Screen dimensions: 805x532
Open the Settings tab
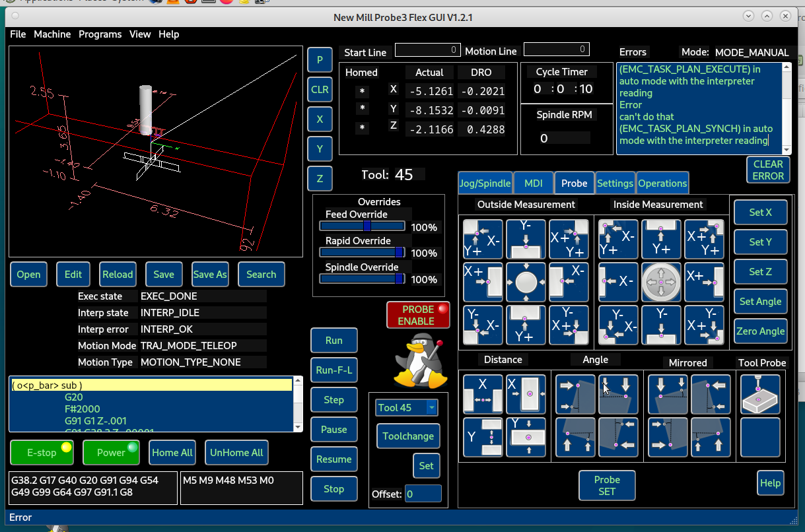point(615,183)
